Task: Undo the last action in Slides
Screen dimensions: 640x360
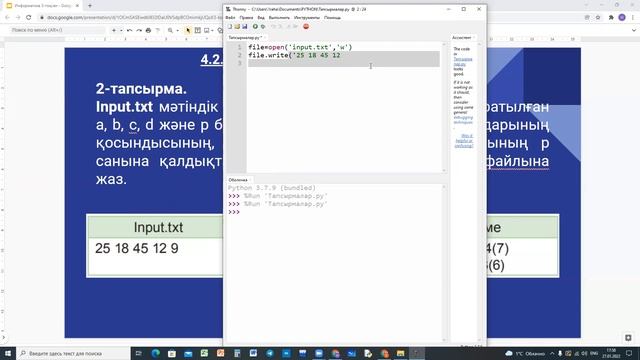Action: pyautogui.click(x=129, y=30)
